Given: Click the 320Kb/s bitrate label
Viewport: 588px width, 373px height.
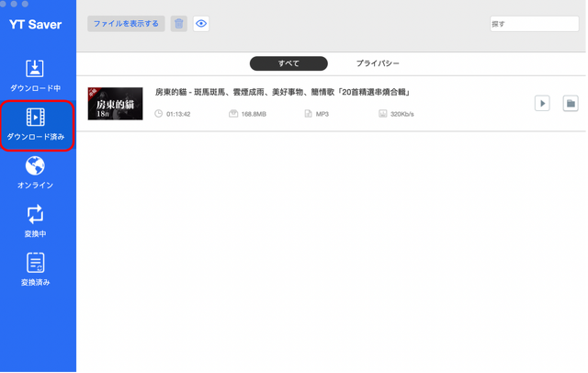Looking at the screenshot, I should click(401, 114).
